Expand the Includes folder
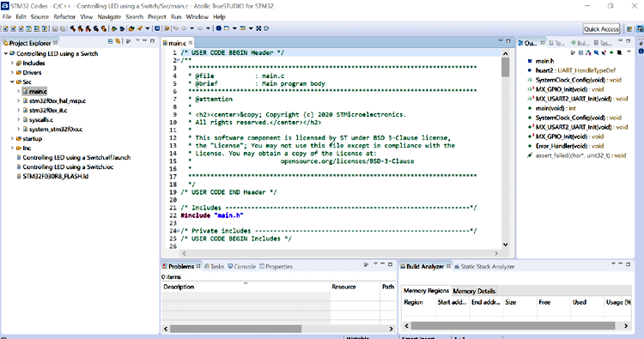This screenshot has height=339, width=644. point(12,63)
